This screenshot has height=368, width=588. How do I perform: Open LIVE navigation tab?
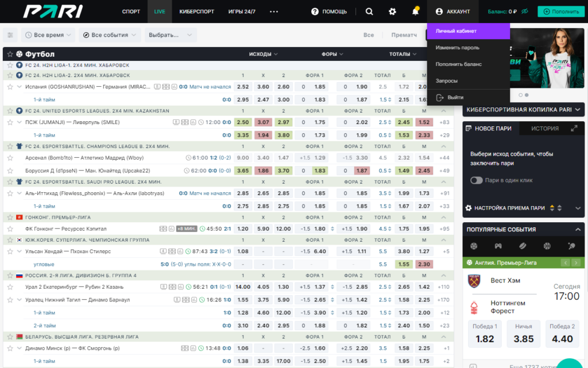tap(160, 11)
